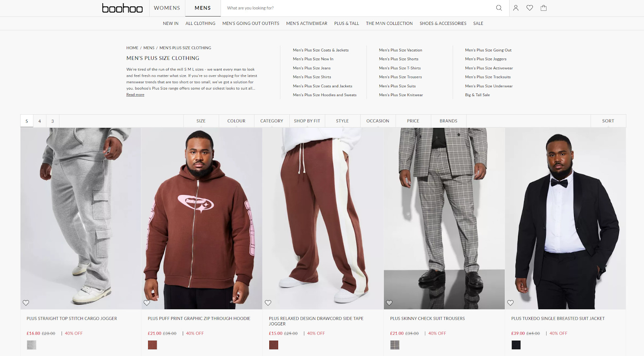This screenshot has width=644, height=356.
Task: Expand the SORT dropdown
Action: [x=608, y=121]
